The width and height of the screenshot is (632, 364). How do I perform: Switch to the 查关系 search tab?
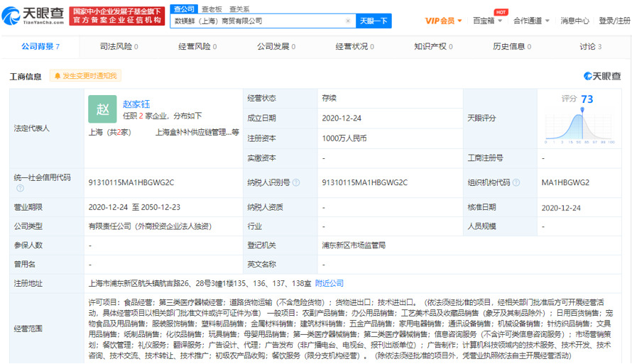click(239, 9)
